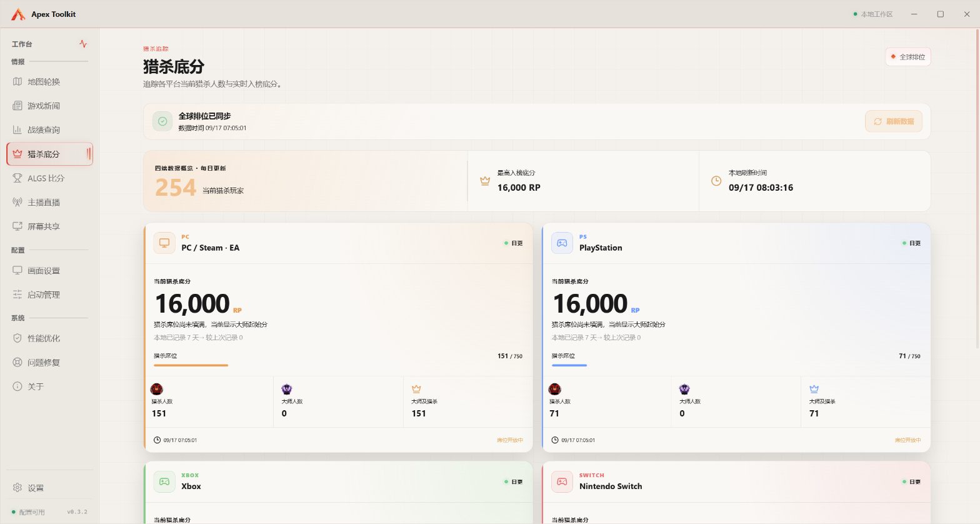Click the clock icon in the PC card footer
Screen dimensions: 980x524
(x=157, y=440)
